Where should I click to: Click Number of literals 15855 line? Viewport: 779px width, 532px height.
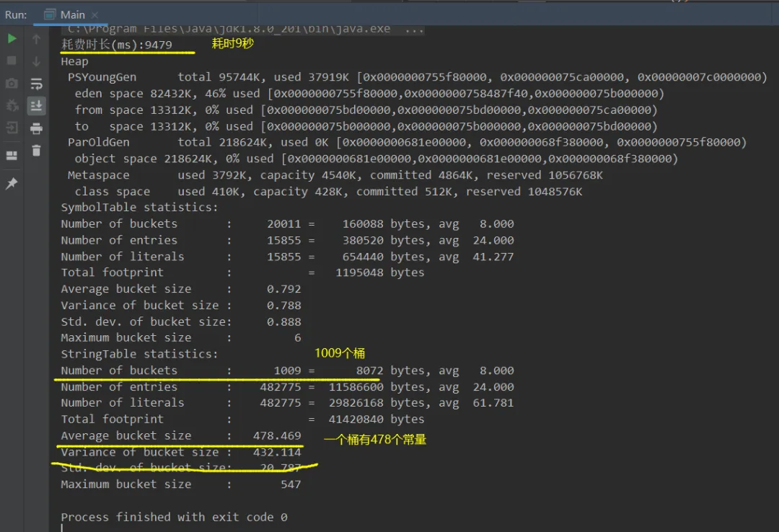pos(287,257)
